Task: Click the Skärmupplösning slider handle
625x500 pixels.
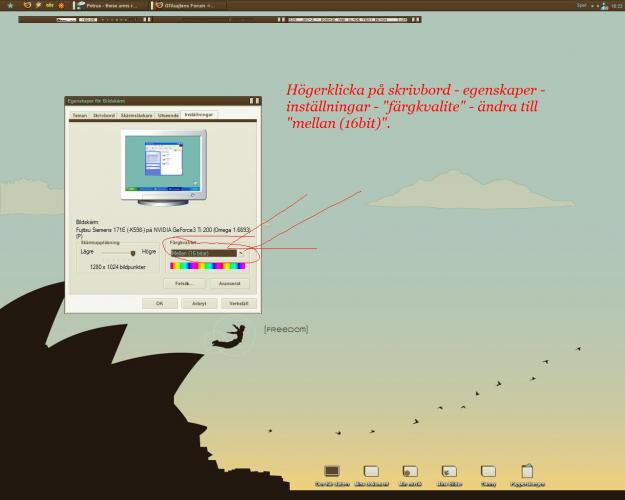Action: [x=132, y=253]
